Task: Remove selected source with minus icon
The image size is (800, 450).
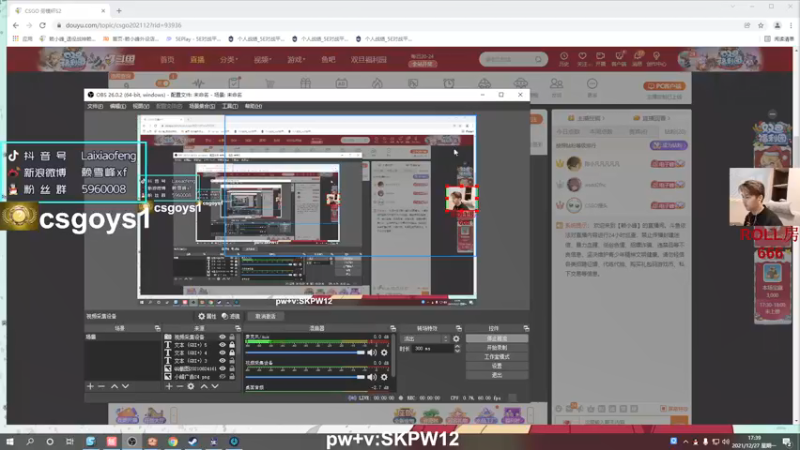Action: click(180, 386)
